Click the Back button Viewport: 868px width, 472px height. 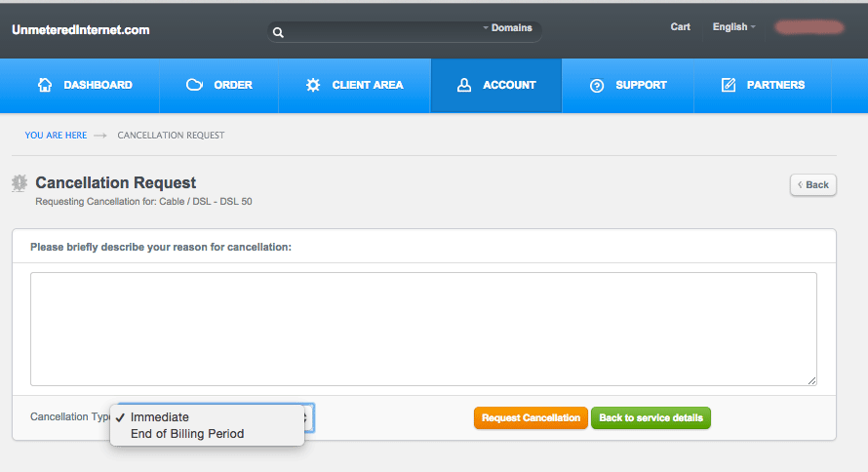[x=813, y=185]
